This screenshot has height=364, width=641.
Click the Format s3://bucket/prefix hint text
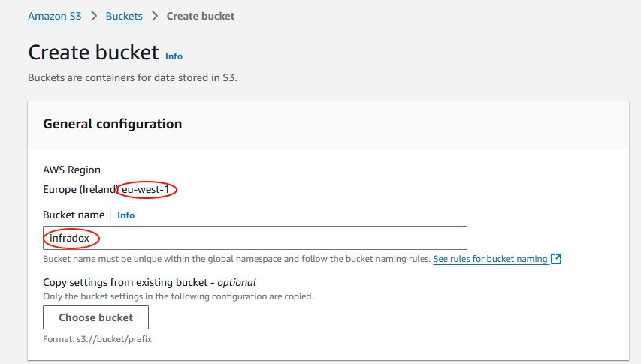pos(97,339)
